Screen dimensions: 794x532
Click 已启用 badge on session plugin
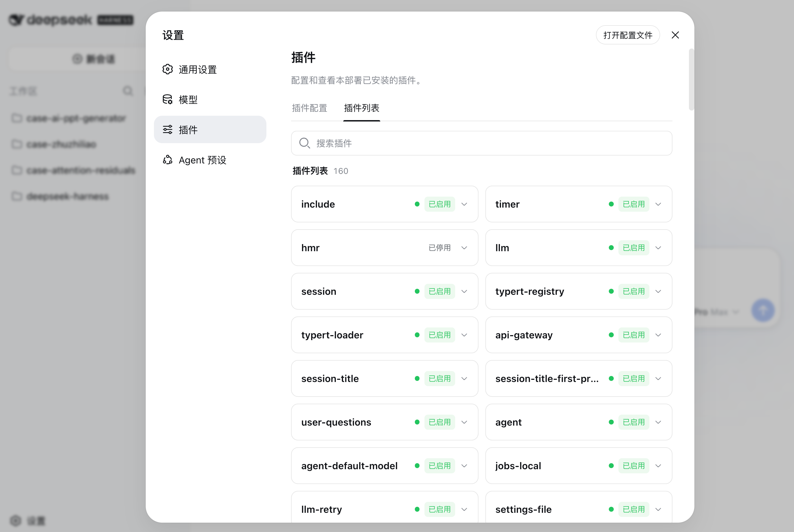pos(440,291)
